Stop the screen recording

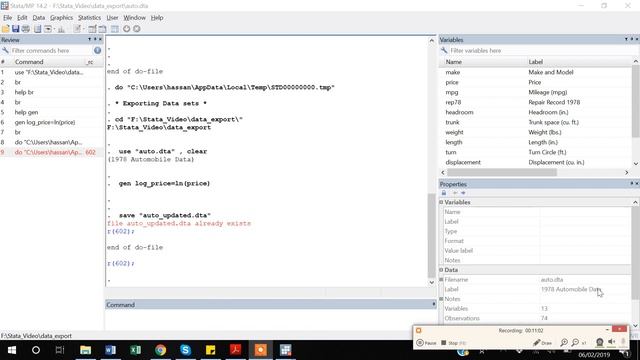pyautogui.click(x=453, y=343)
